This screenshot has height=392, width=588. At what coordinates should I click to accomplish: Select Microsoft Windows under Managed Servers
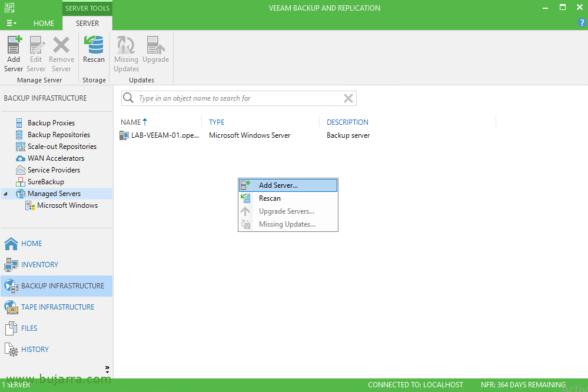tap(68, 205)
